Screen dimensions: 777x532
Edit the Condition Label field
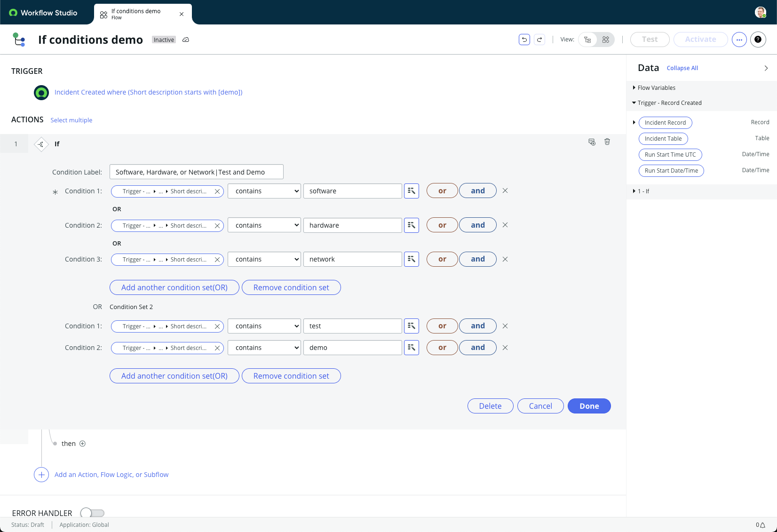pos(197,172)
